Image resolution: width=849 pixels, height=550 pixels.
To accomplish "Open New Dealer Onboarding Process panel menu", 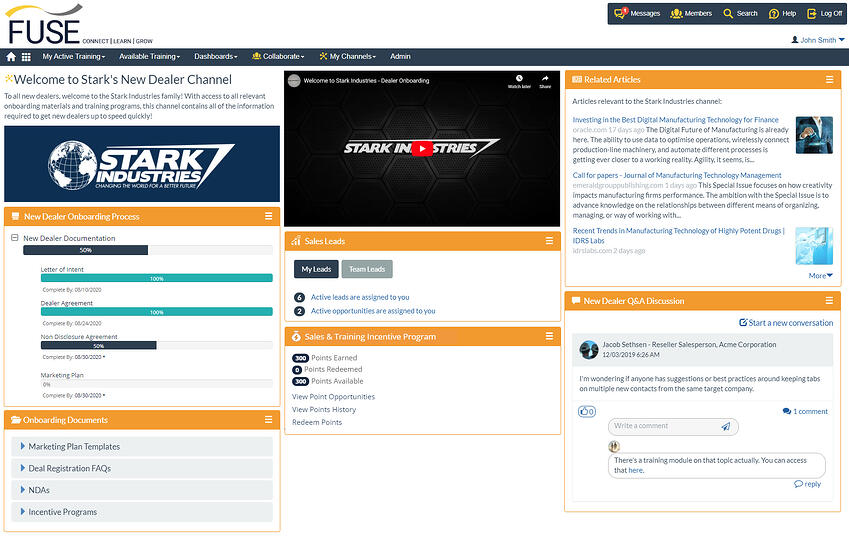I will (x=269, y=216).
